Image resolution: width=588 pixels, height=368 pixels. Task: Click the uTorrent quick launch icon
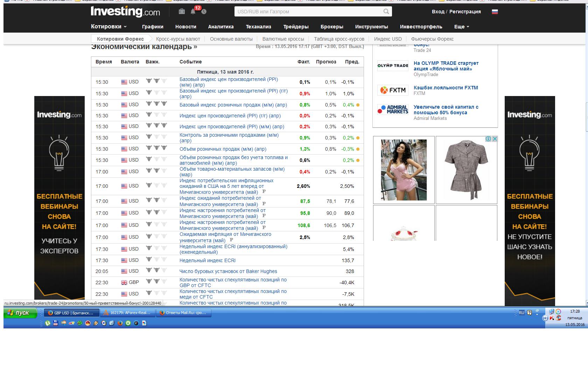coord(48,323)
